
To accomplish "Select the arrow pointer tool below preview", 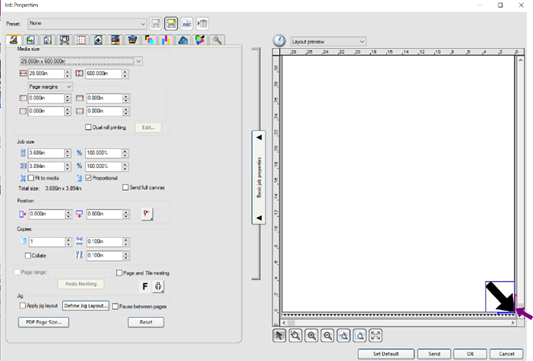I will click(279, 336).
